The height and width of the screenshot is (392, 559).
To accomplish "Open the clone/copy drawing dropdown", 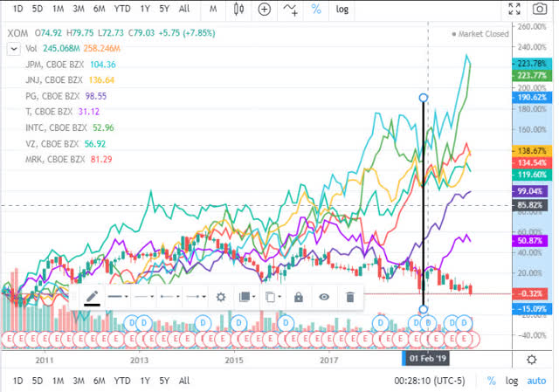I will (273, 297).
